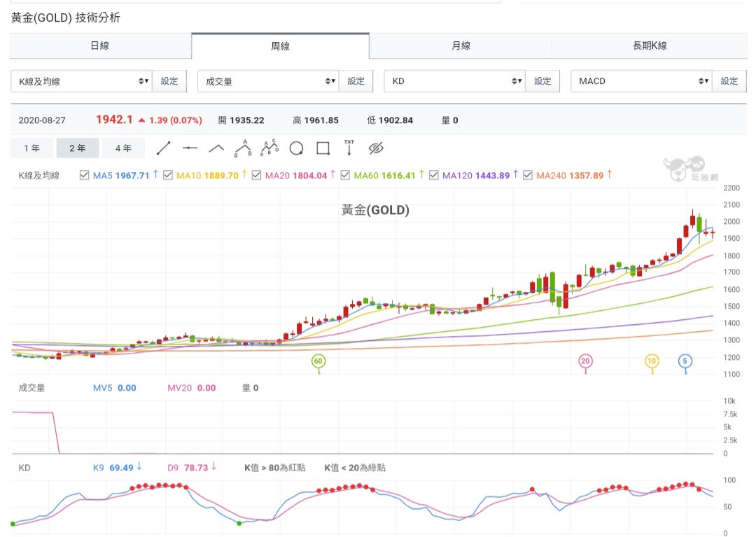Choose the angle line drawing tool
Viewport: 756px width, 537px height.
[216, 148]
